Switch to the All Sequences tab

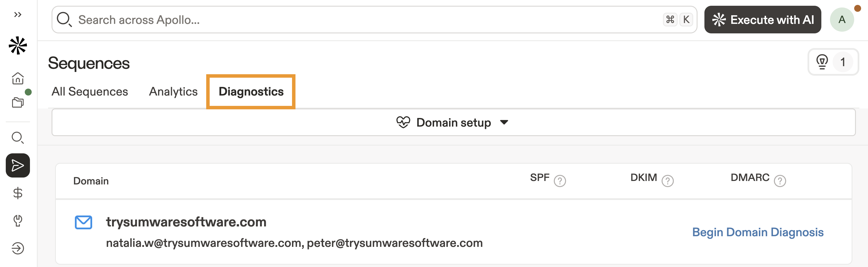(90, 91)
